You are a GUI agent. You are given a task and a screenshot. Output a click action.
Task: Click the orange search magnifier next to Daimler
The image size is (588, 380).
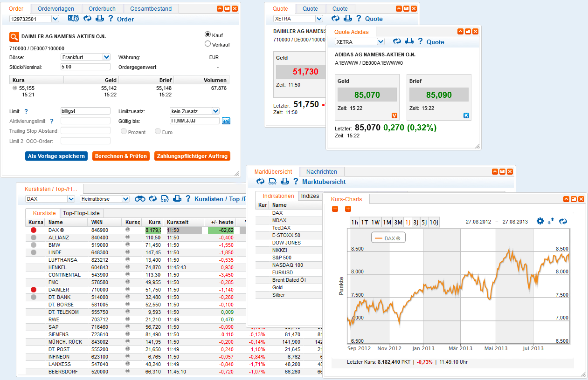14,37
